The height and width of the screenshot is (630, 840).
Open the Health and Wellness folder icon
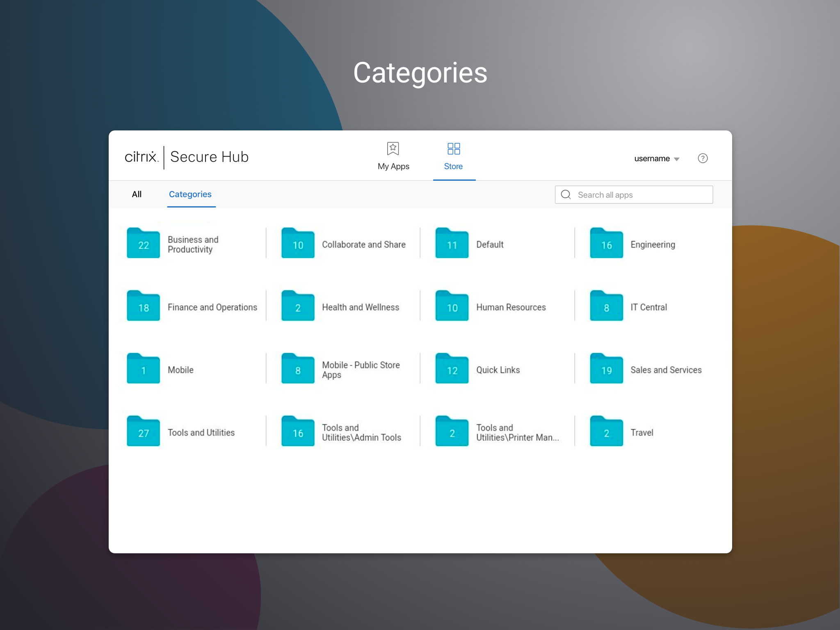[x=298, y=306]
